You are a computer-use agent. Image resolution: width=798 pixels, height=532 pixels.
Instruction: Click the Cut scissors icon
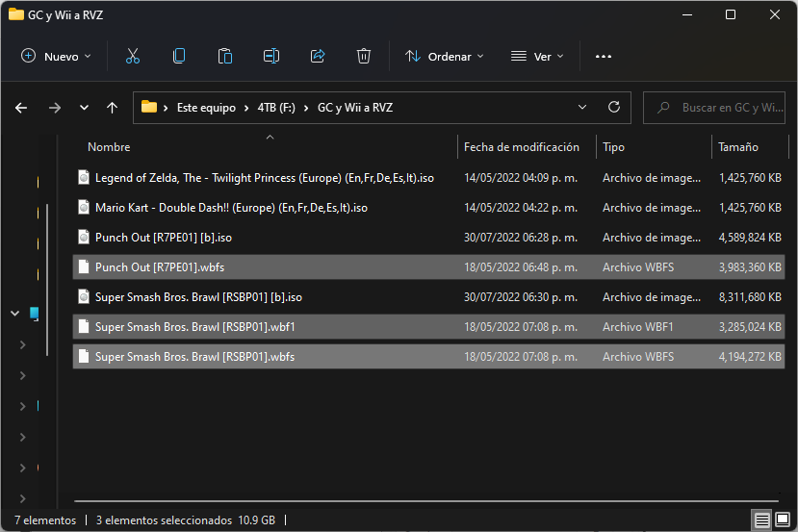(x=133, y=56)
